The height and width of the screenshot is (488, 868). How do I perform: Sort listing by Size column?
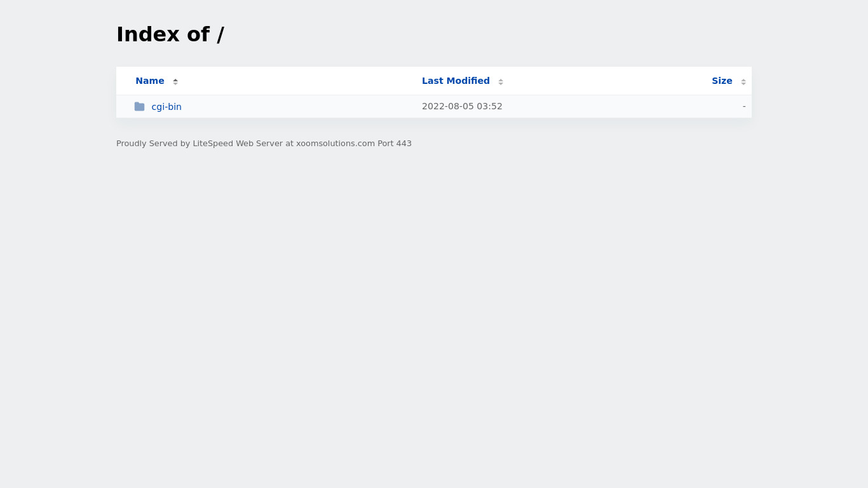click(x=722, y=81)
